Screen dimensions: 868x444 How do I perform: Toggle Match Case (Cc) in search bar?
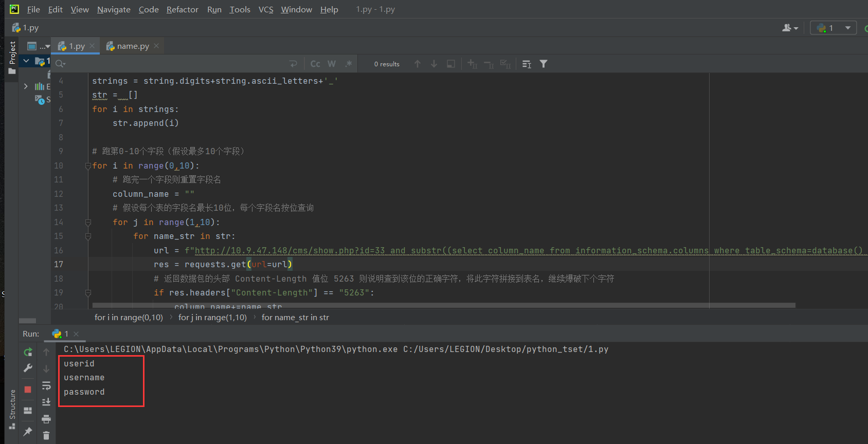coord(315,64)
